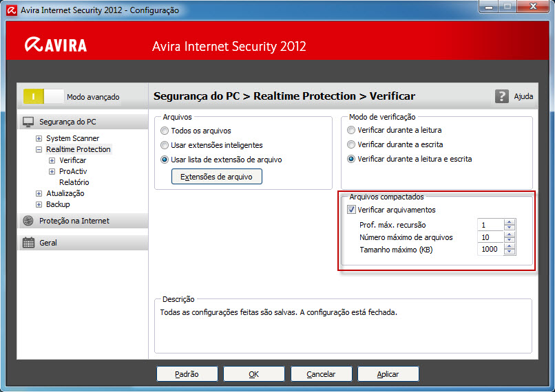Click the Padrão button
Viewport: 555px width, 392px height.
(187, 374)
